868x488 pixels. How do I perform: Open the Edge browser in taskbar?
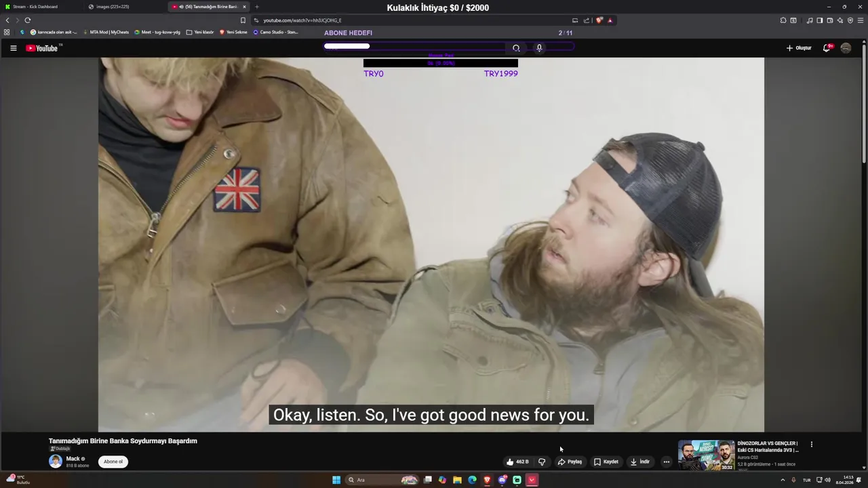(x=472, y=480)
